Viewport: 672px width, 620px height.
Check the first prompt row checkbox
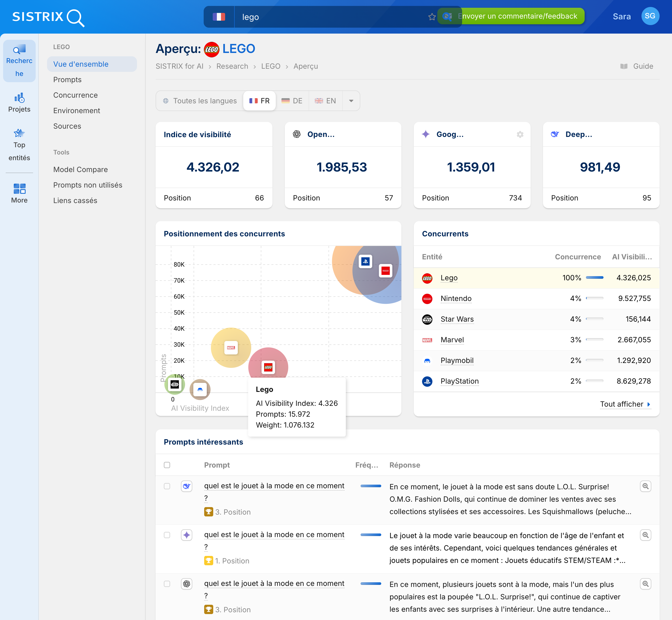167,486
